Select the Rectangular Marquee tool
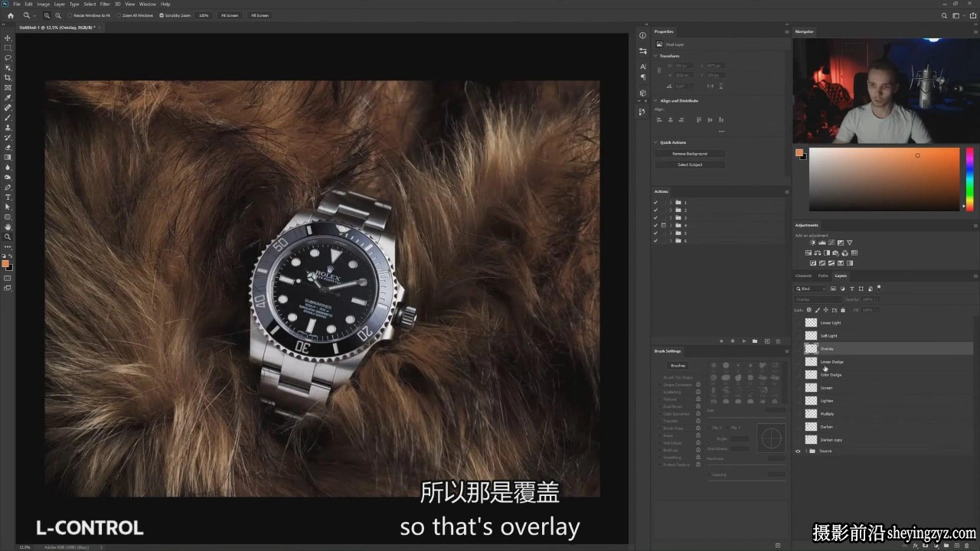This screenshot has height=551, width=980. (8, 47)
